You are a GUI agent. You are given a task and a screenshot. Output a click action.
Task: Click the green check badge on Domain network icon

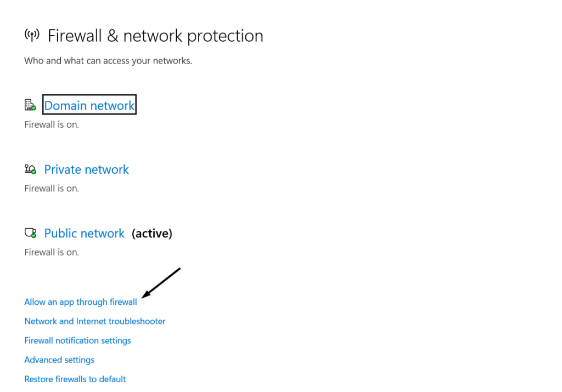click(33, 107)
